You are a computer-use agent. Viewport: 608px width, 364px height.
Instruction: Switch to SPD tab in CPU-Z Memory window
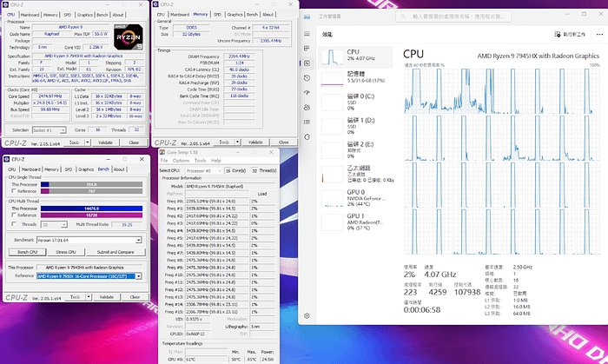pyautogui.click(x=217, y=15)
